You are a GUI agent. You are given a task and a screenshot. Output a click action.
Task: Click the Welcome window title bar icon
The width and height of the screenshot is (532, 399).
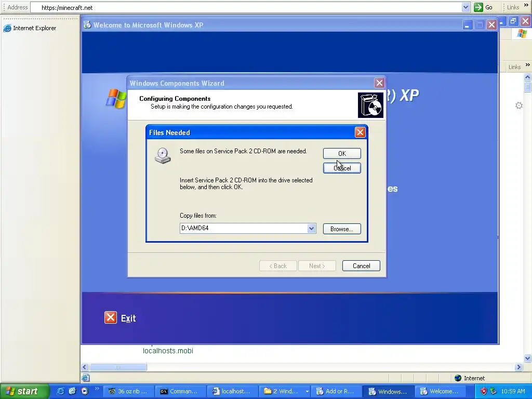(87, 25)
